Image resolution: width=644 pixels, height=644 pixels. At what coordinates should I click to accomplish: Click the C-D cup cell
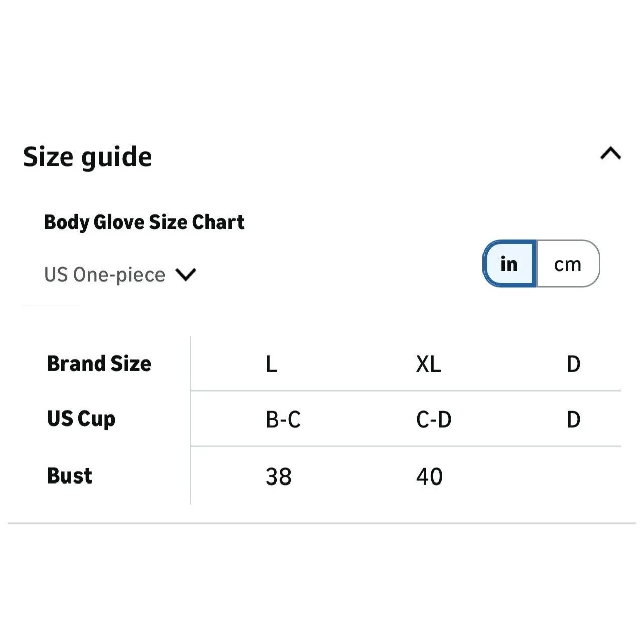pyautogui.click(x=434, y=420)
